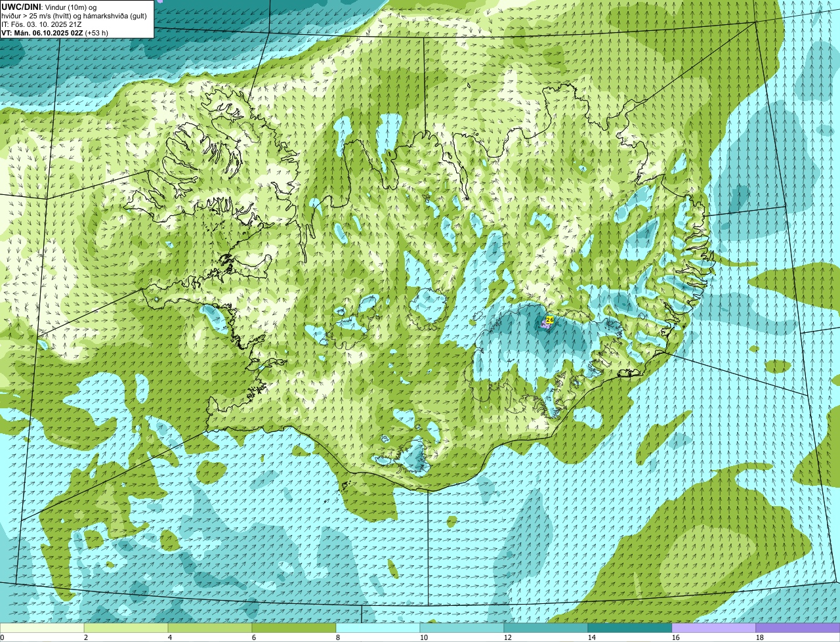Click the yellow "26" peak gust marker
This screenshot has height=642, width=840.
click(550, 320)
